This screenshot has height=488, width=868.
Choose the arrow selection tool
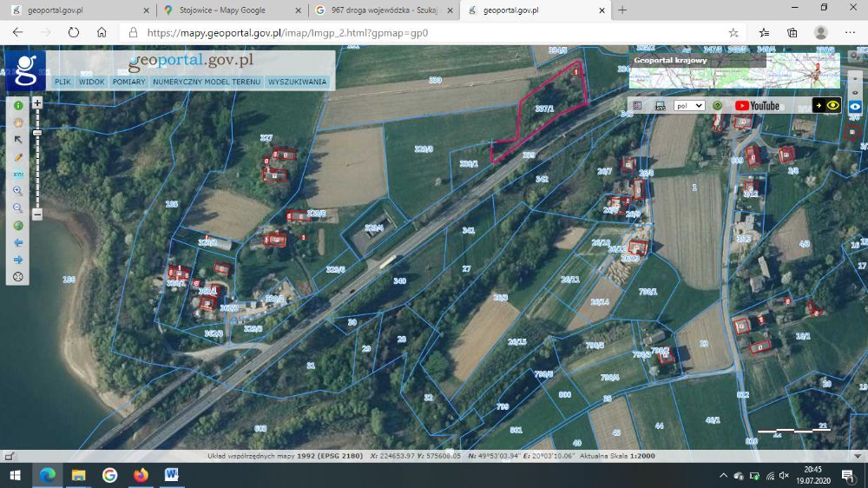click(18, 140)
